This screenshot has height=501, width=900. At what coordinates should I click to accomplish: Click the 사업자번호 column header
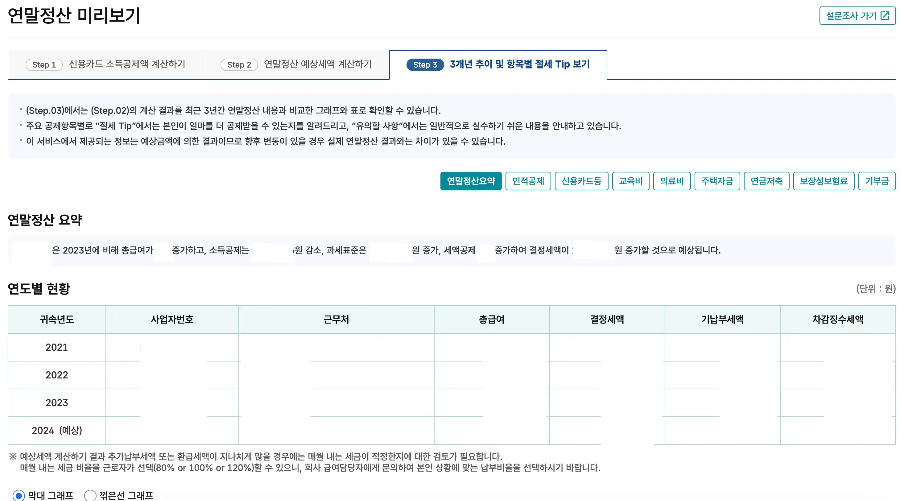point(172,320)
